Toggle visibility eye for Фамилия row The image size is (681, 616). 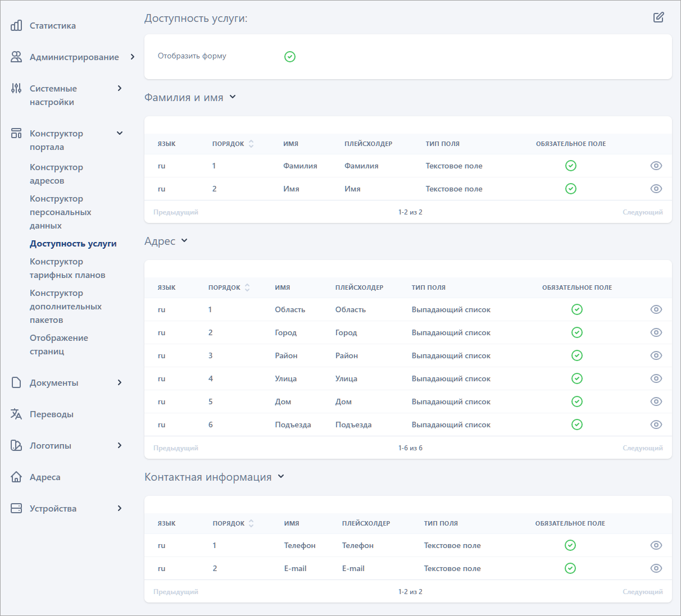(656, 166)
